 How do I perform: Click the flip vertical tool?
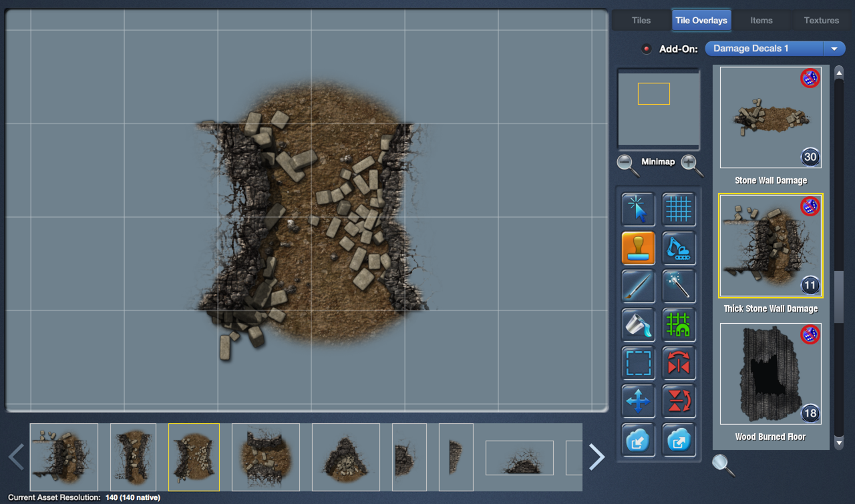pos(679,402)
